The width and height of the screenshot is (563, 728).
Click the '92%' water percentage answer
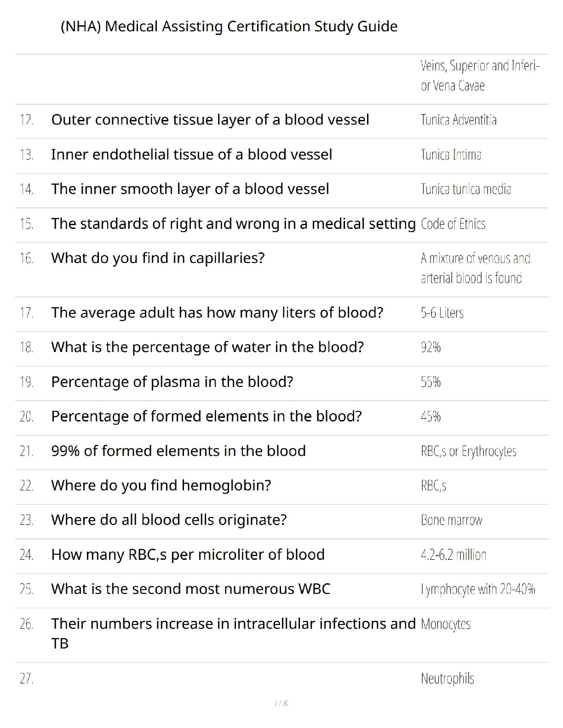(x=431, y=347)
